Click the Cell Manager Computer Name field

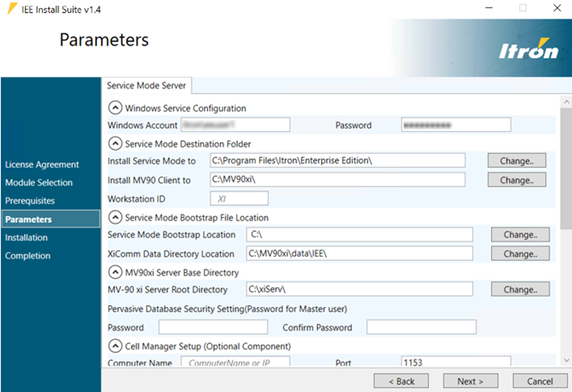tap(235, 361)
